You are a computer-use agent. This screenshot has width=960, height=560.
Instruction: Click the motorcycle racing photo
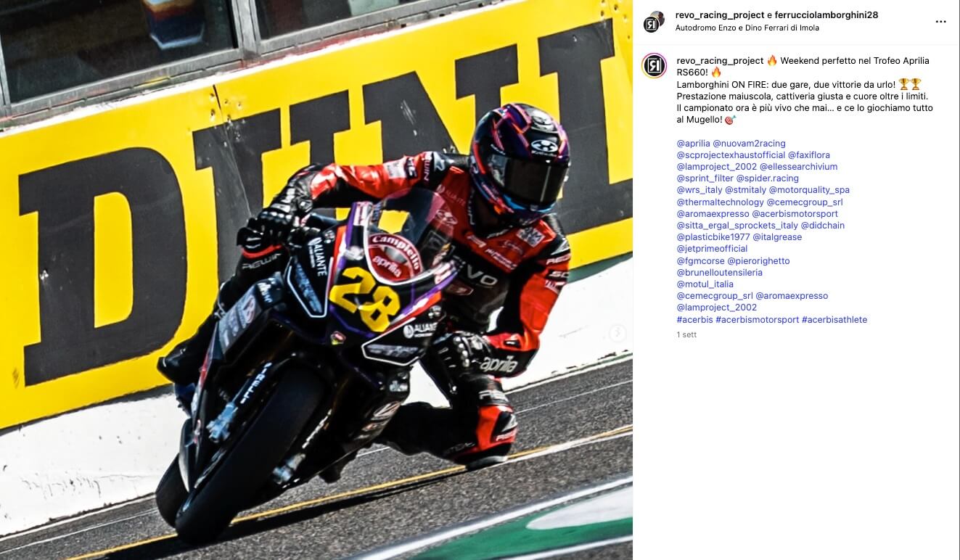pos(316,280)
